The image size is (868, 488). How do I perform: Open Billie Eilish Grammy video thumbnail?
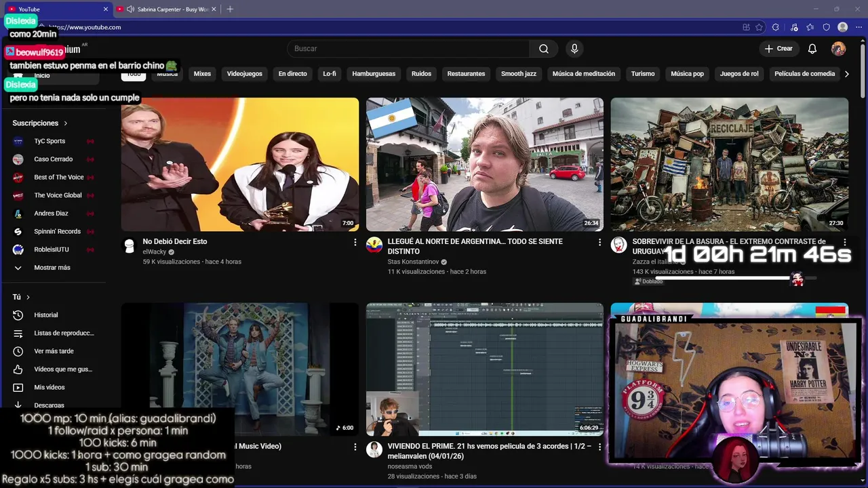point(240,165)
